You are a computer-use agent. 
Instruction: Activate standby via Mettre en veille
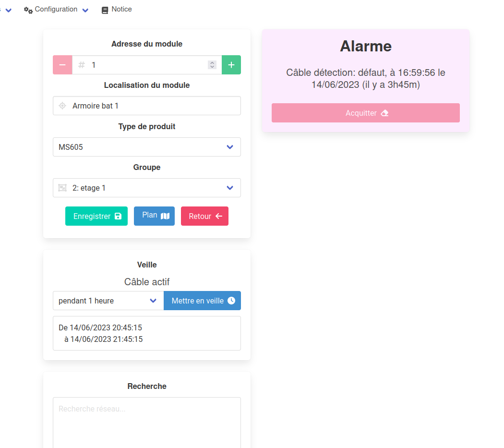coord(199,300)
